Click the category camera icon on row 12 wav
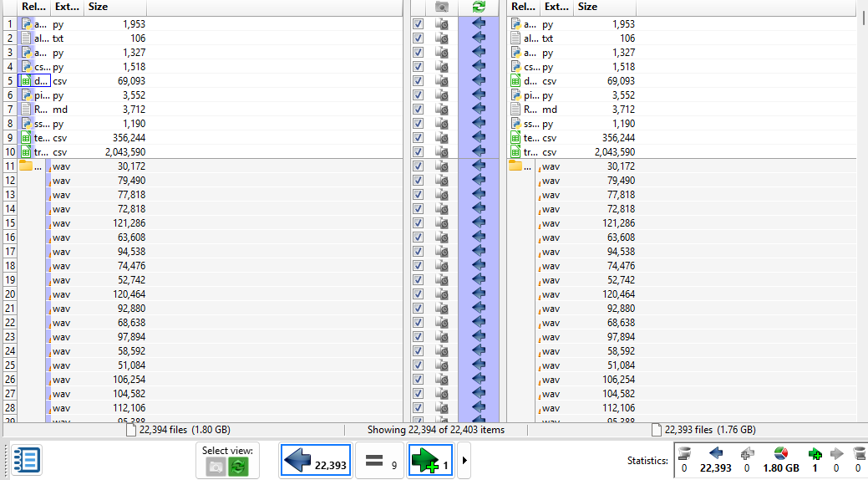 click(442, 180)
